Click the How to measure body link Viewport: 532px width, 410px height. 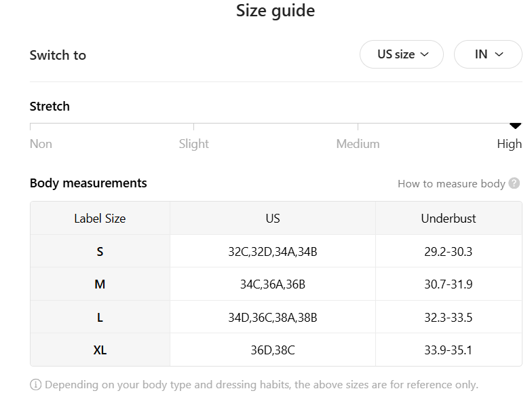[451, 183]
